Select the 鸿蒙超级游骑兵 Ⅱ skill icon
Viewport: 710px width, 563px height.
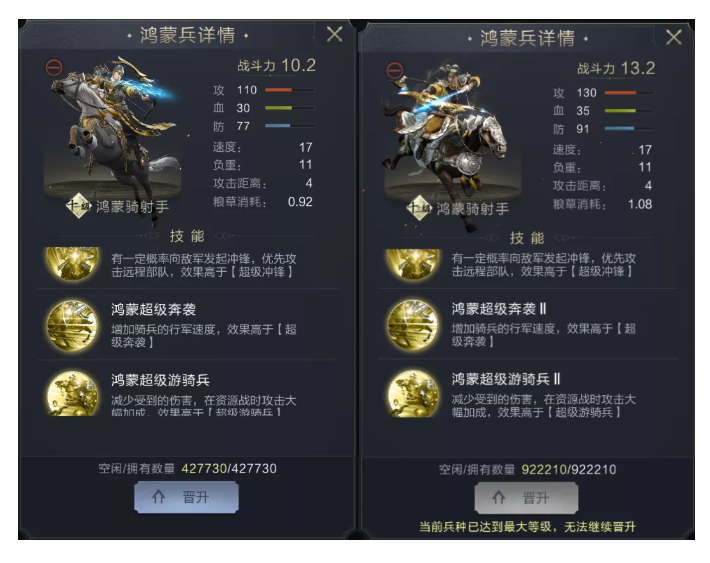pos(413,393)
